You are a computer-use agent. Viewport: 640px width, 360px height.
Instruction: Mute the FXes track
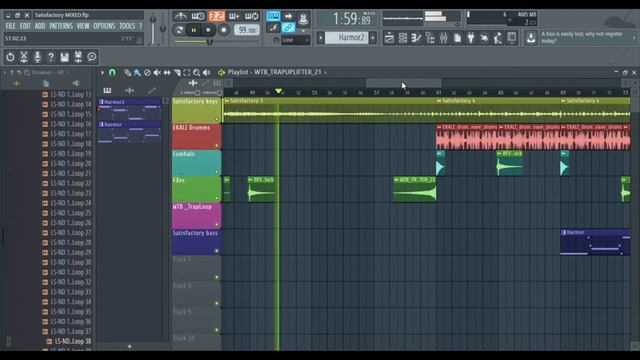(x=217, y=198)
